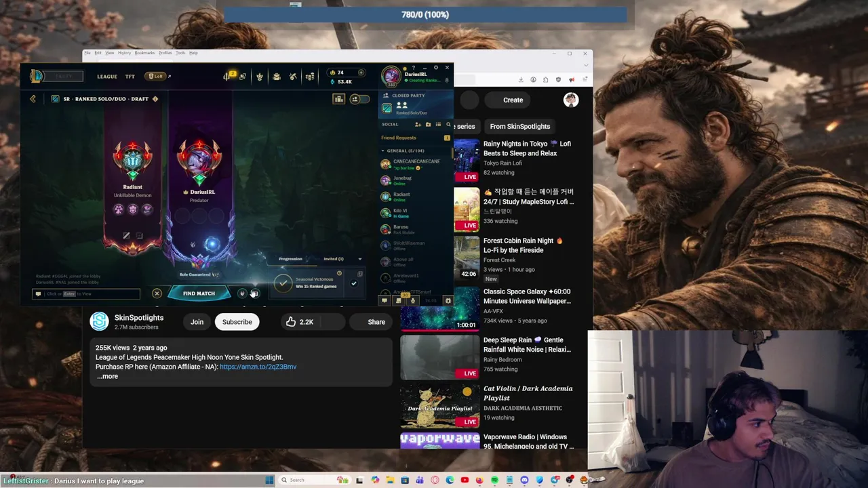Select the Invited (1) tab
Viewport: 868px width, 488px height.
tap(333, 259)
